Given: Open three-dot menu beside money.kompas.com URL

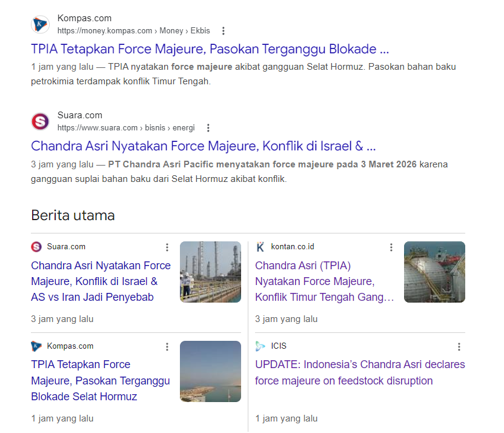Looking at the screenshot, I should coord(224,31).
